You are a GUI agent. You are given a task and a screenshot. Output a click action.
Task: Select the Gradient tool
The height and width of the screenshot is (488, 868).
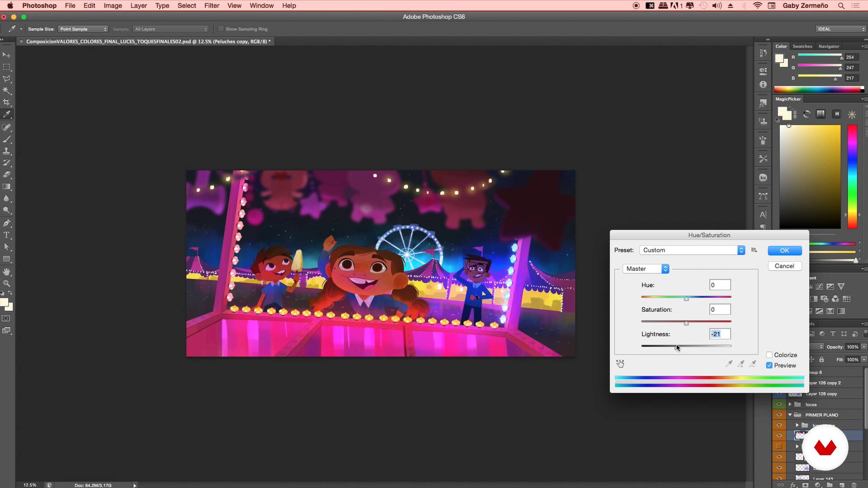7,186
